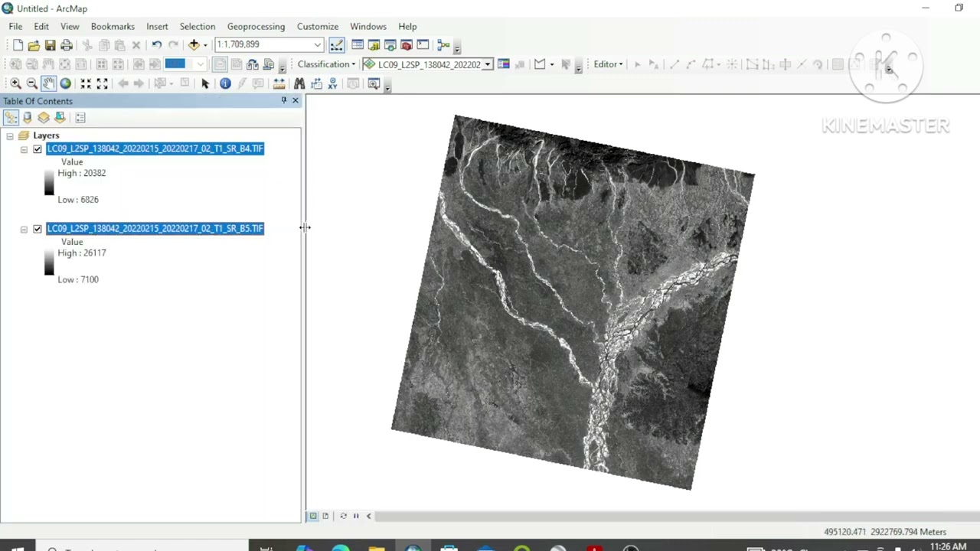Switch to List By Selection
This screenshot has height=551, width=980.
pyautogui.click(x=60, y=118)
